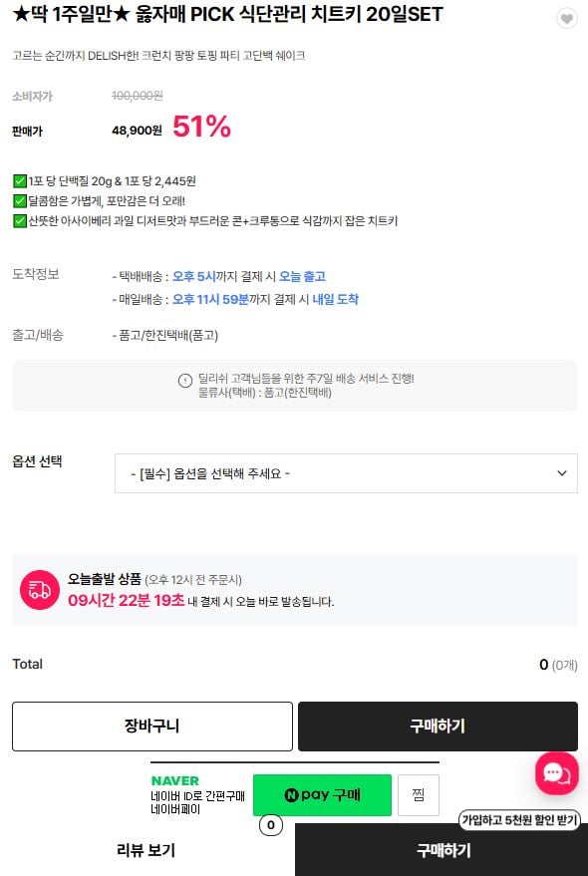Screen dimensions: 588x876
Task: Open the 리뷰 보기 bottom tab
Action: click(x=147, y=850)
